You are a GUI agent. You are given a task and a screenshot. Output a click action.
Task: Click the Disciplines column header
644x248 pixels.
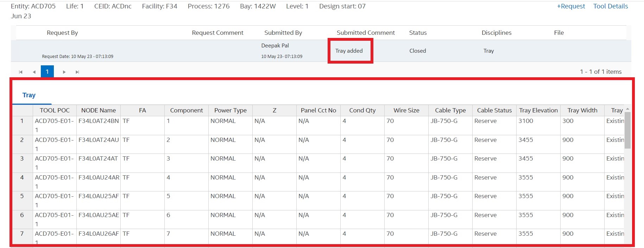click(496, 33)
